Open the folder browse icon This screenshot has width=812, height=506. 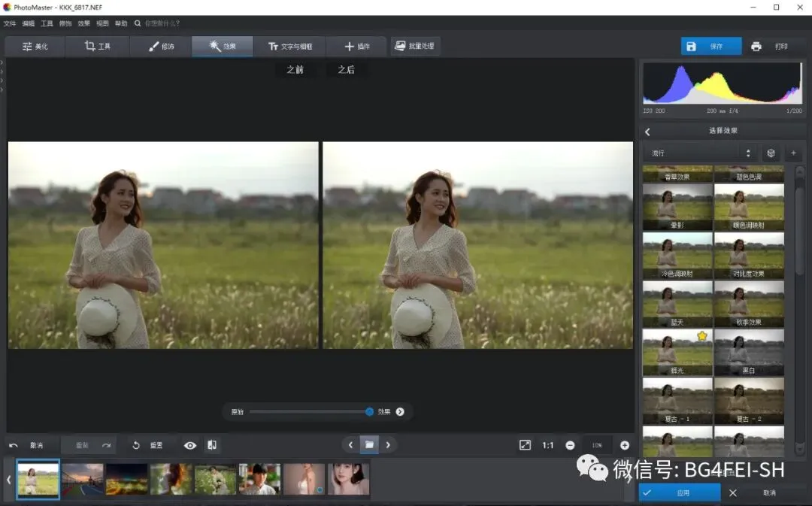(x=369, y=444)
